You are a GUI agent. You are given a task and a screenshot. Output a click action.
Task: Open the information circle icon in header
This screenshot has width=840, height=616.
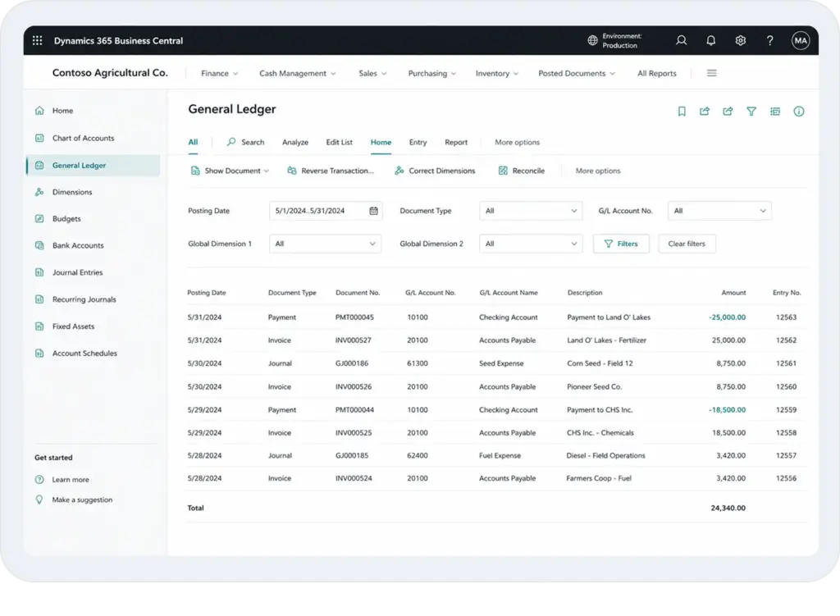[x=799, y=112]
